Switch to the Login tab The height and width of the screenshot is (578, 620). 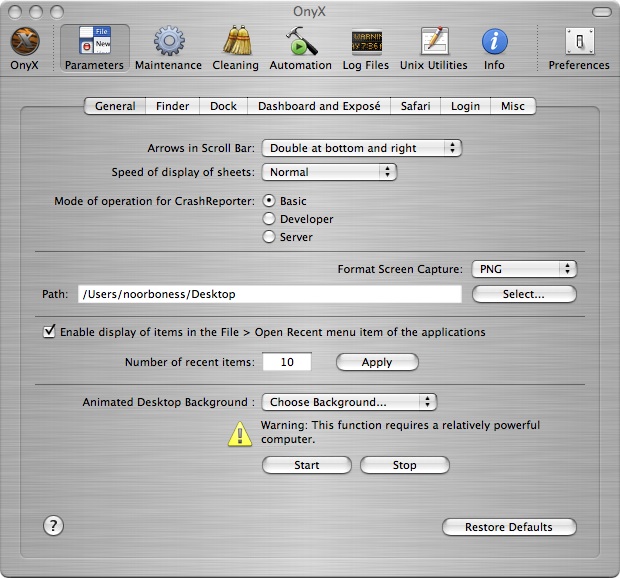[x=465, y=106]
